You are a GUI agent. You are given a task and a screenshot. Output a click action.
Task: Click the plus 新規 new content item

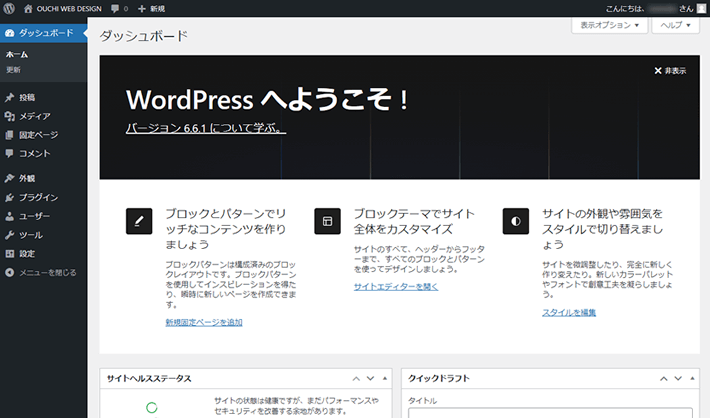(151, 9)
